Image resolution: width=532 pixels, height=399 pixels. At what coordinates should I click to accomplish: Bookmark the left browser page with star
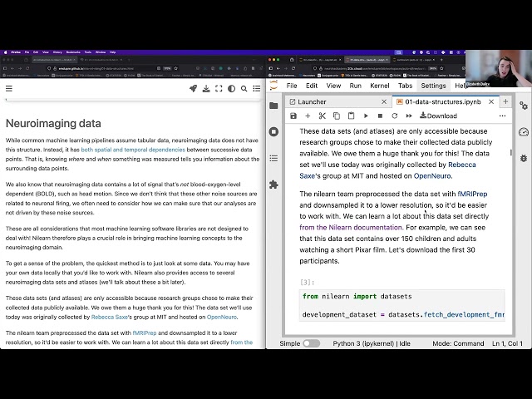click(175, 68)
